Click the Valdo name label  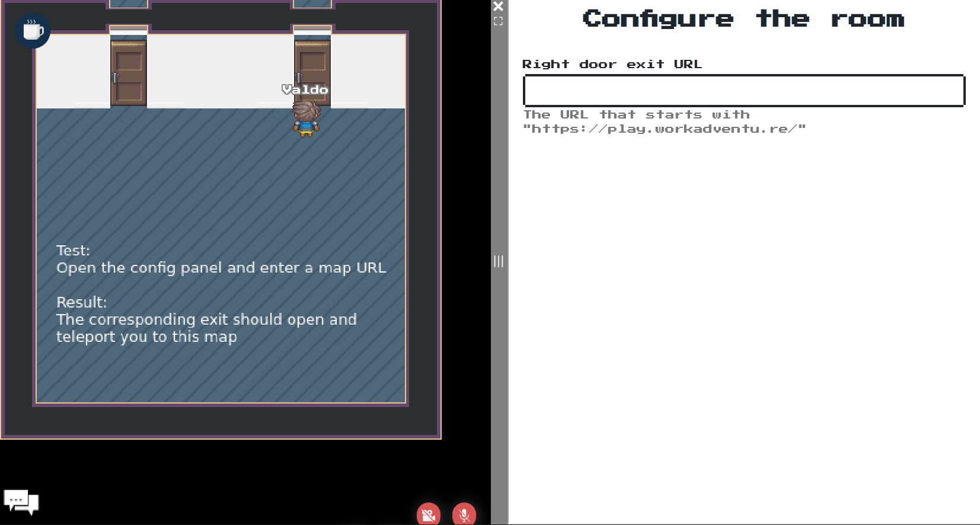(x=305, y=89)
